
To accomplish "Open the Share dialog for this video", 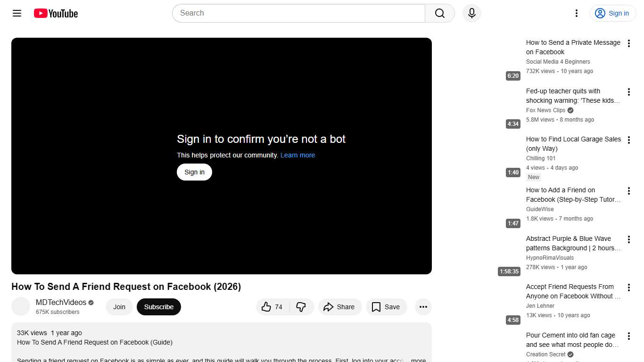I will (339, 307).
